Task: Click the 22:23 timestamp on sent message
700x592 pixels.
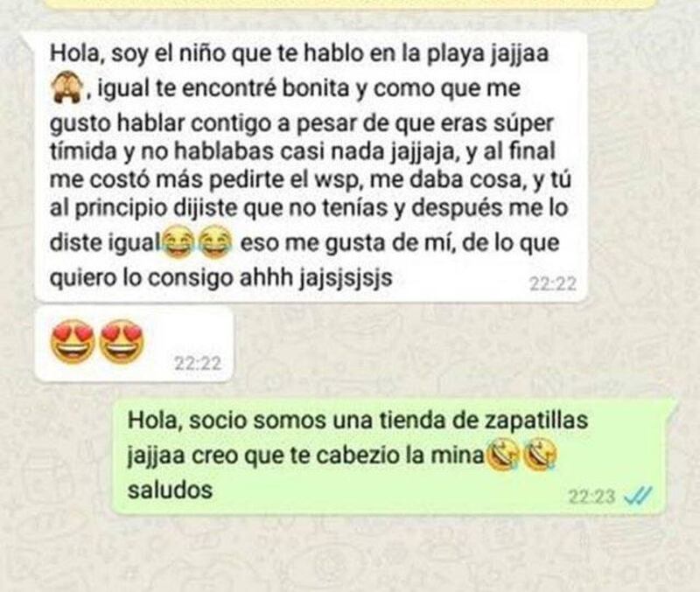Action: (x=592, y=497)
